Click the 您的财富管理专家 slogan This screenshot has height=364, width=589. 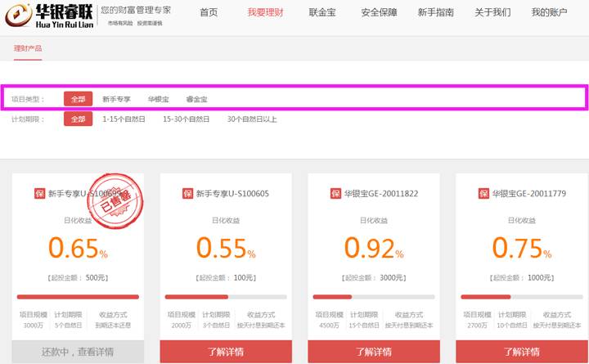(136, 10)
